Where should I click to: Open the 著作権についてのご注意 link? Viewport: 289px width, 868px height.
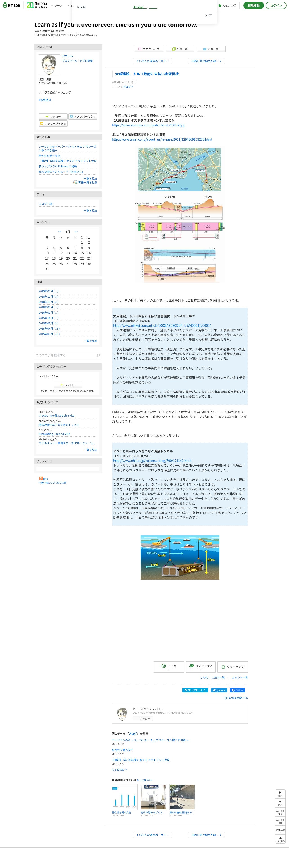pyautogui.click(x=52, y=483)
